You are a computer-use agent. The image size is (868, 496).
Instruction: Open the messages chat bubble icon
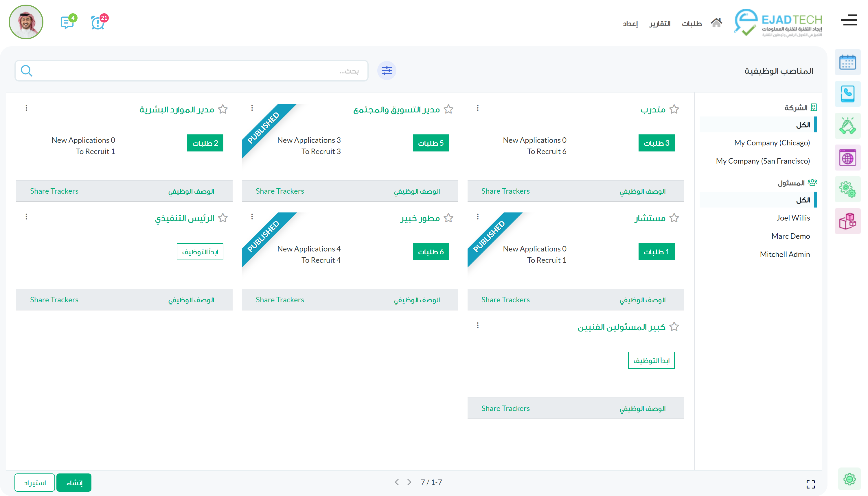coord(67,23)
